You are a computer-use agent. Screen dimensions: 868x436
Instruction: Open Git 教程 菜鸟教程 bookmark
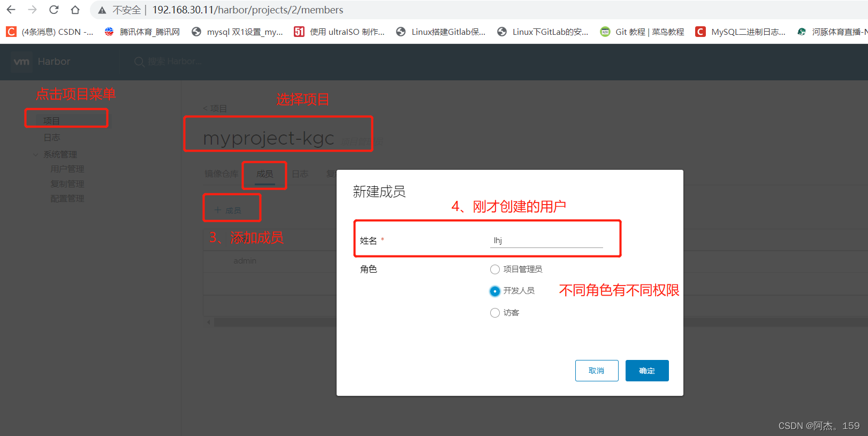(642, 32)
